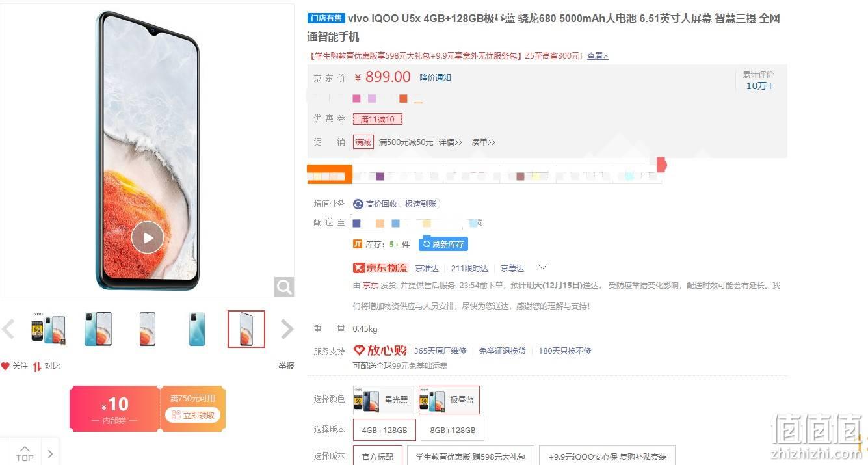Open the magnifier zoom icon on product image

284,286
